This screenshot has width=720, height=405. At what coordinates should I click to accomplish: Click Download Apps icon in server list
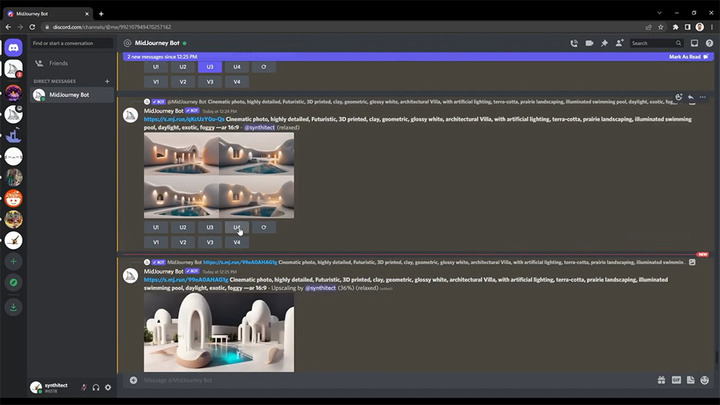click(x=14, y=307)
